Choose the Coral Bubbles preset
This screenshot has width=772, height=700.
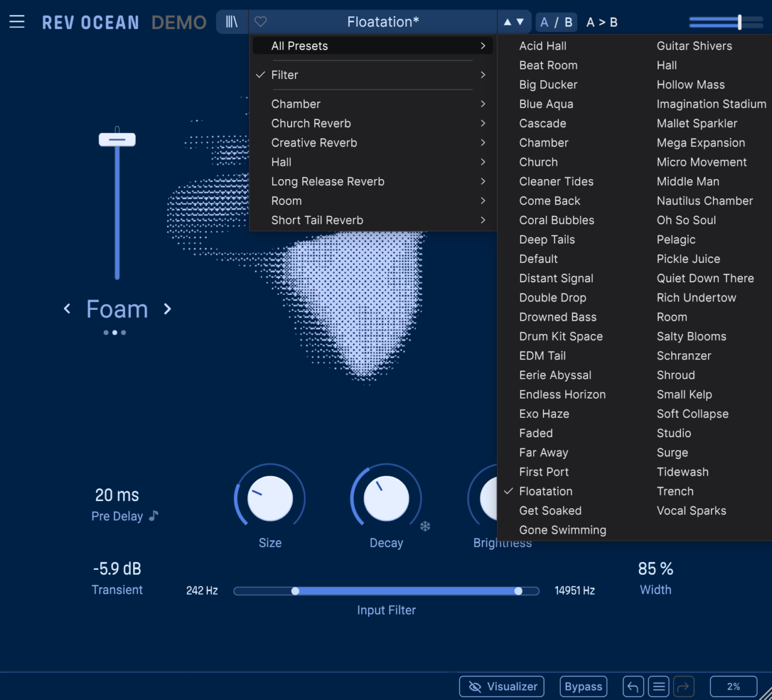pos(557,220)
